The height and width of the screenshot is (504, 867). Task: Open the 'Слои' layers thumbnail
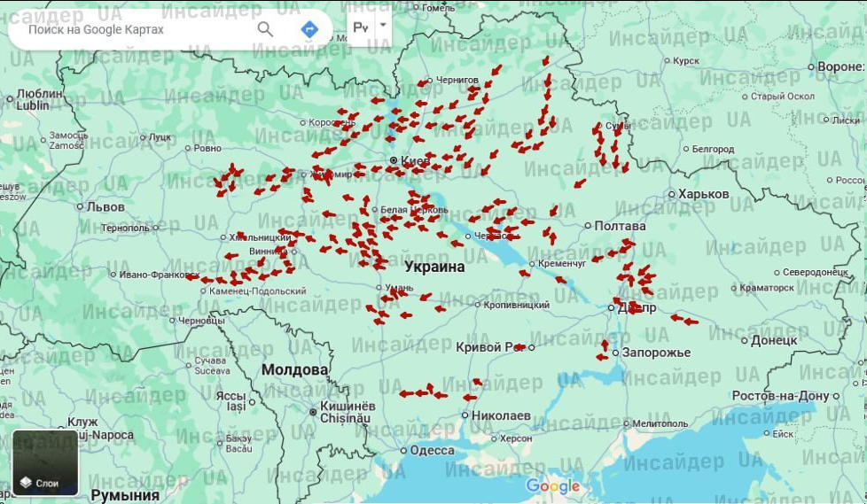tap(45, 462)
